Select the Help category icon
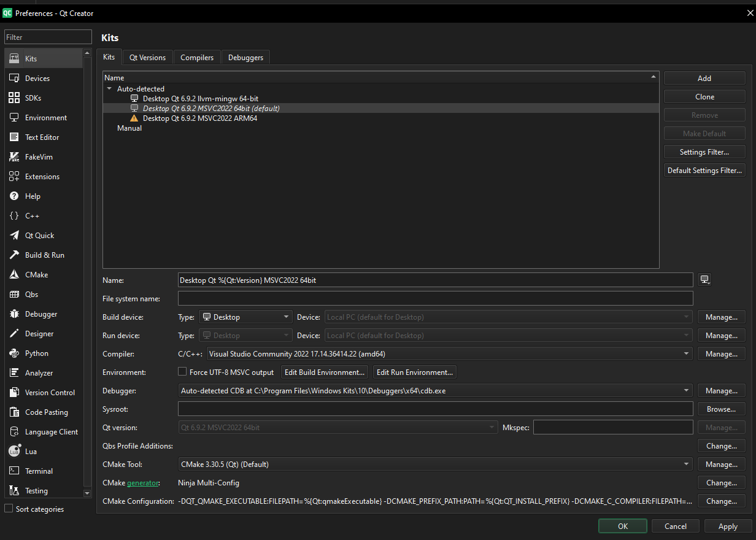The width and height of the screenshot is (756, 540). [14, 196]
